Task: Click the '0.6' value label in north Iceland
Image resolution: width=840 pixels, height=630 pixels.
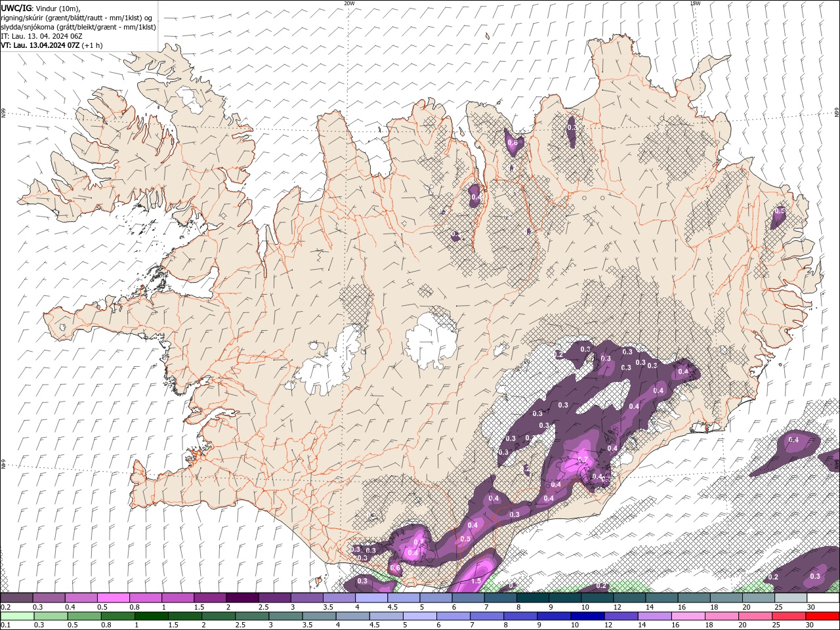Action: pyautogui.click(x=513, y=142)
